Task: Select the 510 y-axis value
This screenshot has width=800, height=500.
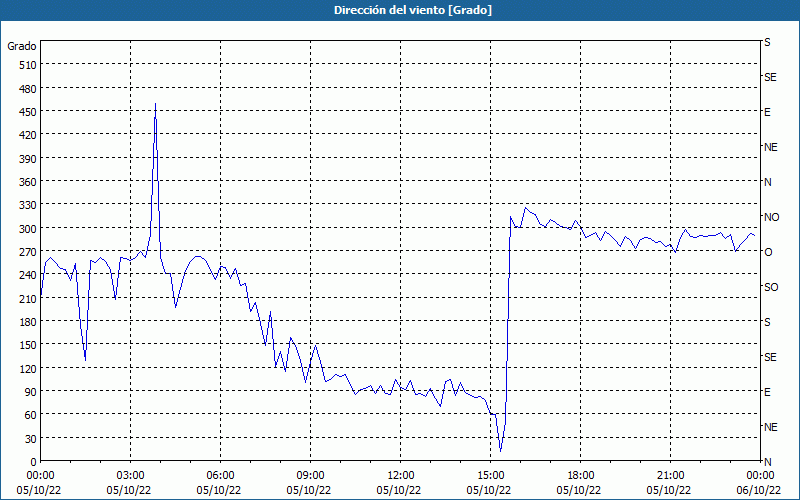Action: pos(29,65)
